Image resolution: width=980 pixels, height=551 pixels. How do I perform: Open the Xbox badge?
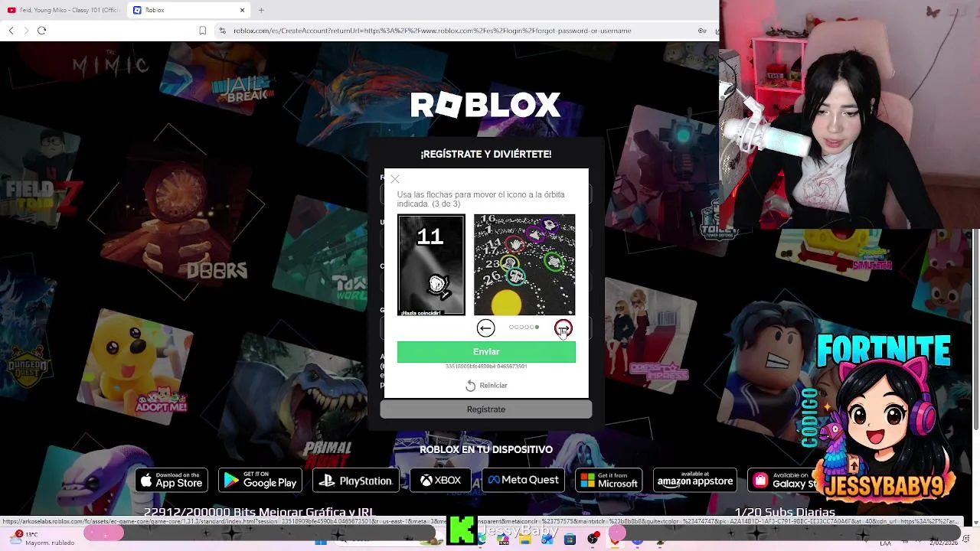440,481
